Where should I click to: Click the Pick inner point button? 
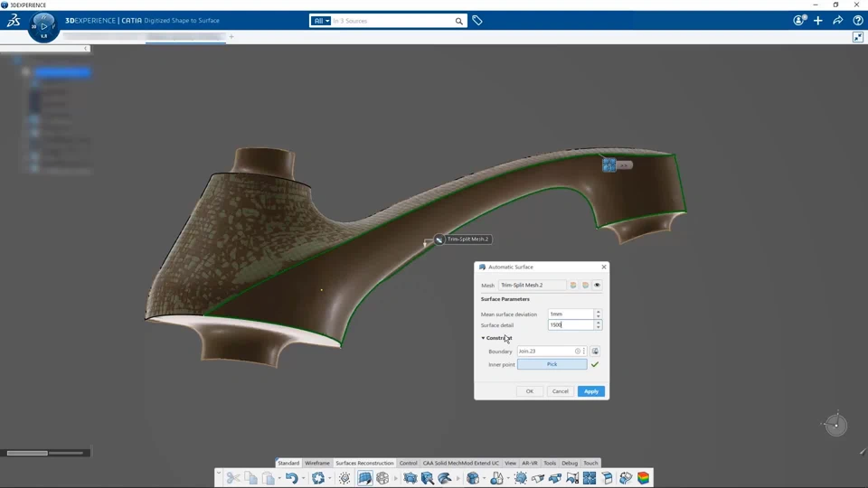(552, 364)
